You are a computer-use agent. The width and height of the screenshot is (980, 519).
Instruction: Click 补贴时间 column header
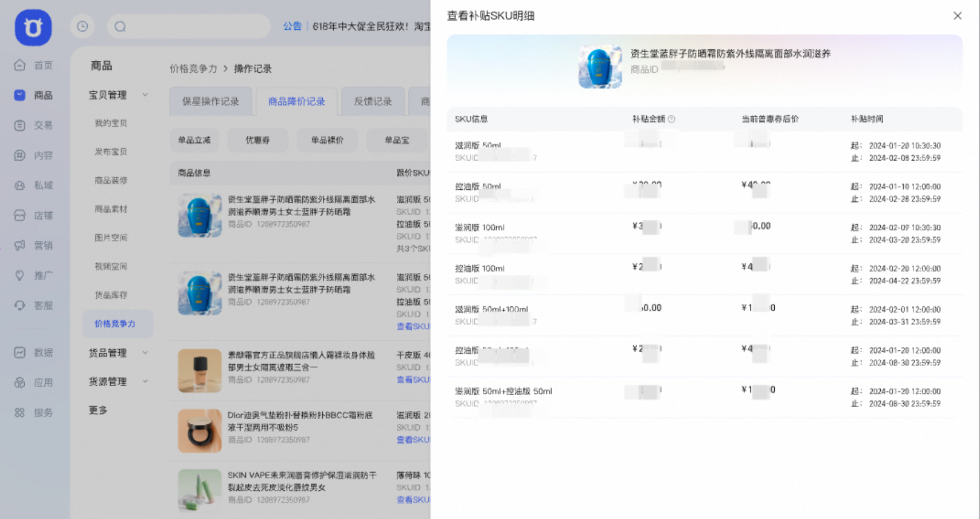867,119
